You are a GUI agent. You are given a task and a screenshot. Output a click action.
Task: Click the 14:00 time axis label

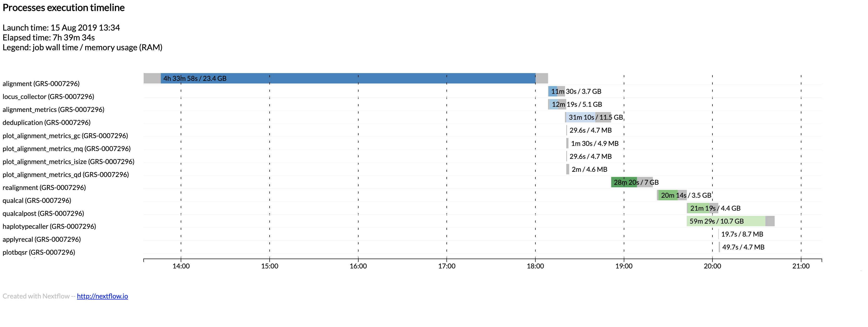[181, 266]
